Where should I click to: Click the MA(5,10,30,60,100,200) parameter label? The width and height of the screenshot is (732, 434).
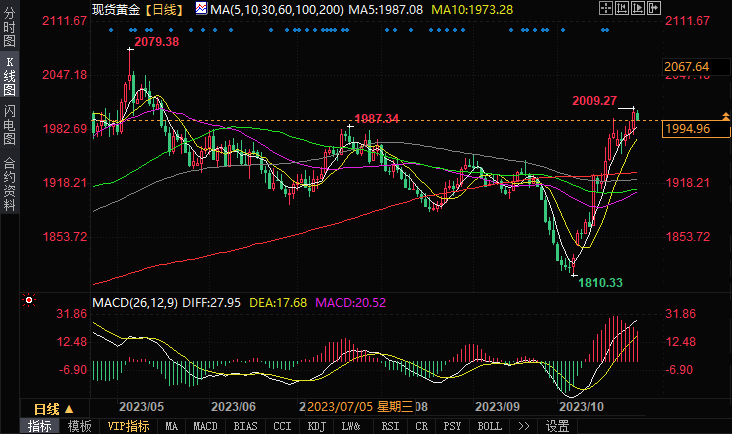(277, 9)
